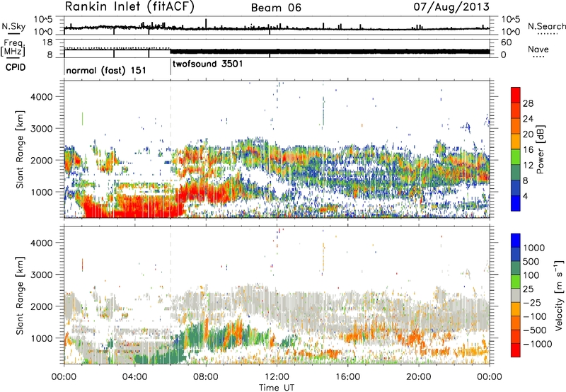566x392 pixels.
Task: Click the velocity panel 'Slant Range [km]' label
Action: coord(20,295)
